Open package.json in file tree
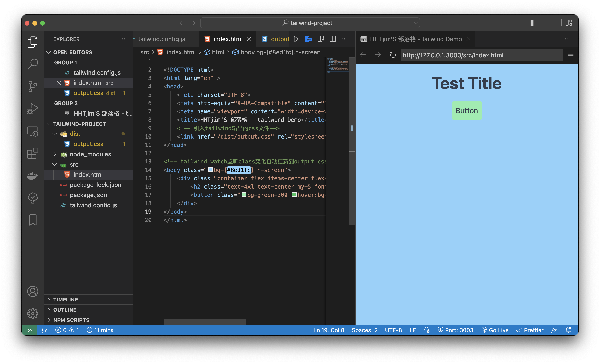This screenshot has height=364, width=600. 88,195
